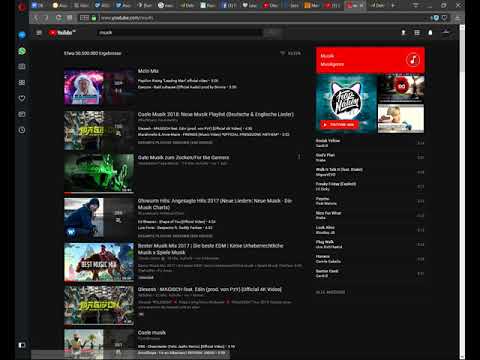Play Psycho in the song list
The width and height of the screenshot is (480, 360).
point(370,201)
